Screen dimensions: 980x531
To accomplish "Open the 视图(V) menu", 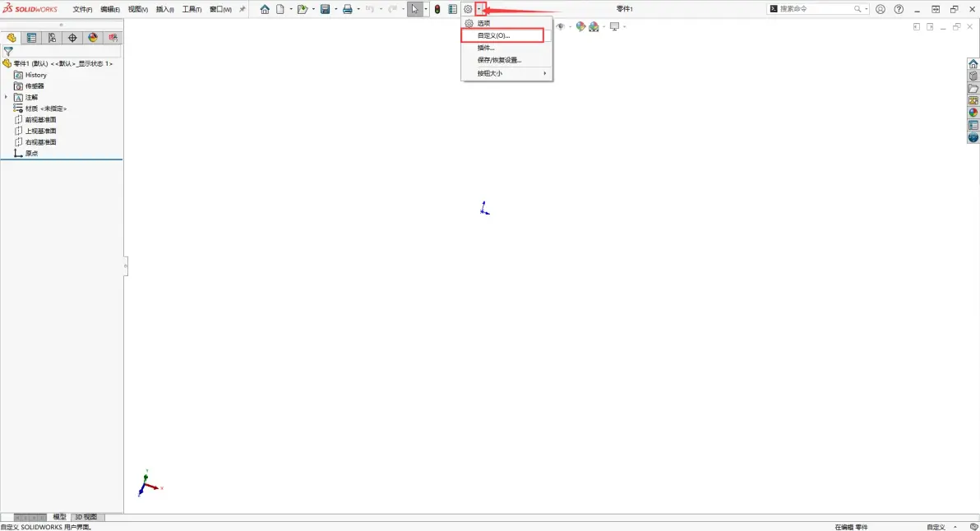I will point(137,9).
